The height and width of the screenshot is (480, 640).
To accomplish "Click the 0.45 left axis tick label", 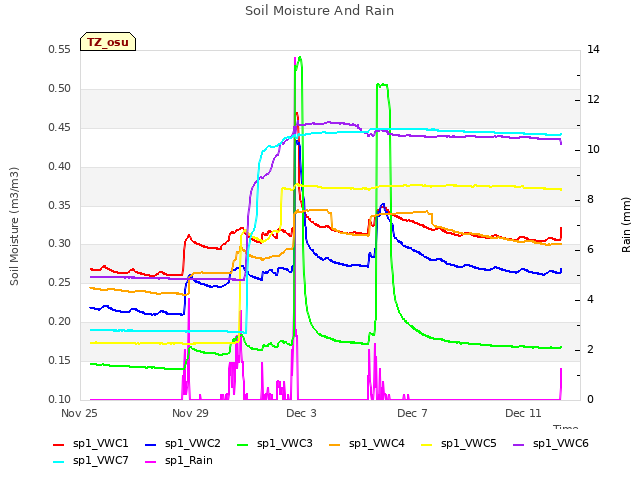I will (59, 127).
